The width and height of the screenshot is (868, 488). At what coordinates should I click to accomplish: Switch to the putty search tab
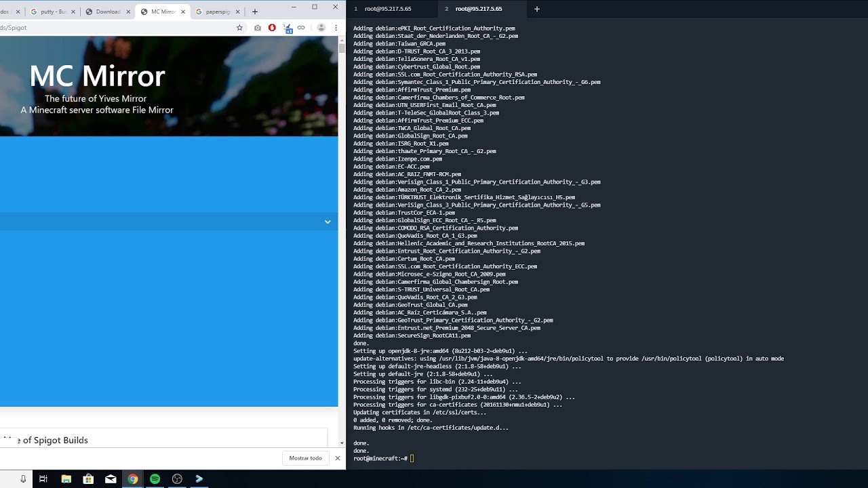[53, 12]
